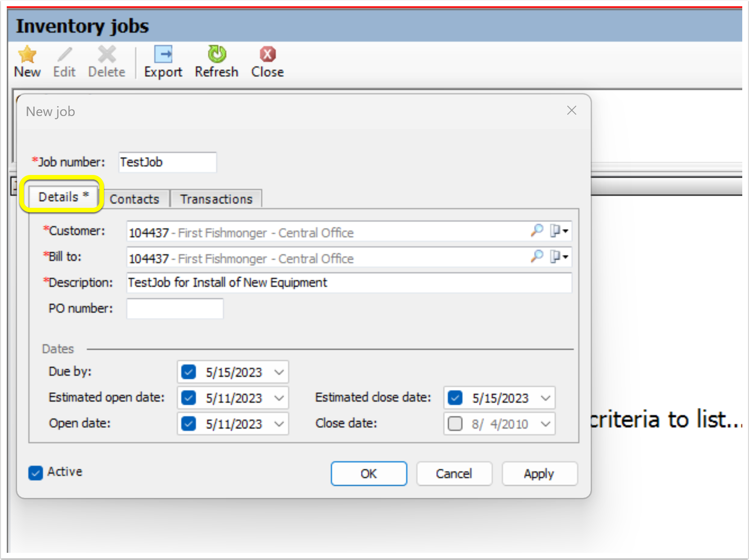Click the Apply button
This screenshot has width=749, height=560.
[x=539, y=474]
